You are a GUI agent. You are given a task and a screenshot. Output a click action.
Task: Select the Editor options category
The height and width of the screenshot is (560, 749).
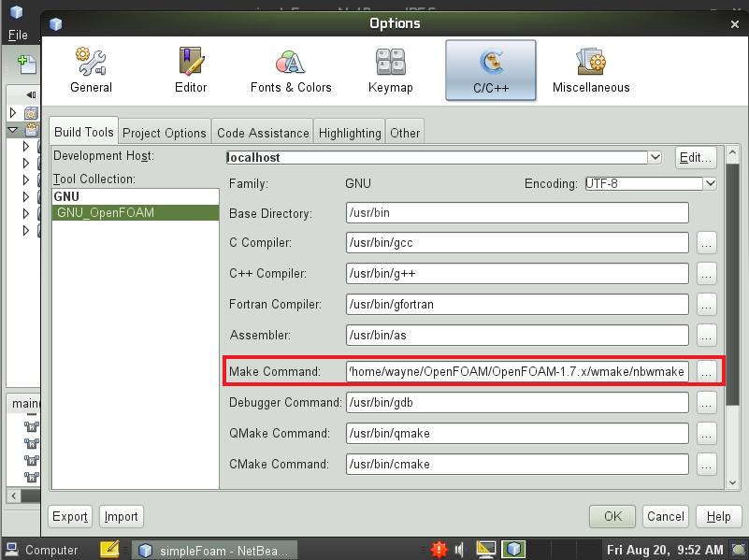coord(191,71)
